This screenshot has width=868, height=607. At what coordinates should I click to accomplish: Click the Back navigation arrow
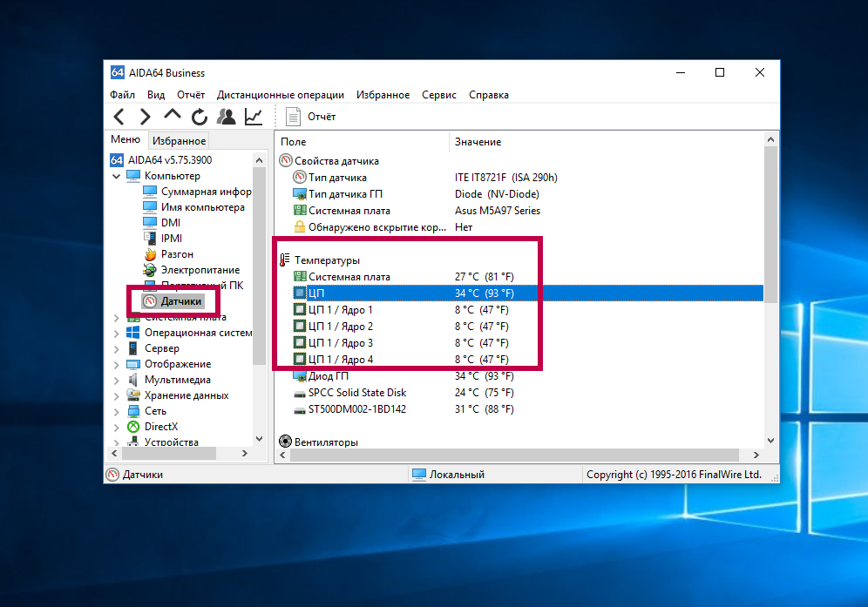pyautogui.click(x=119, y=117)
